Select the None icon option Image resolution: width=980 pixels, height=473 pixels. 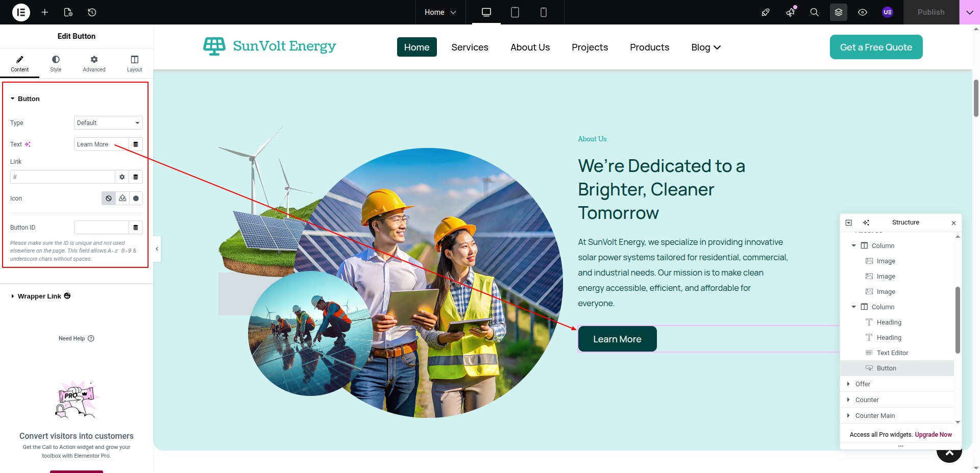(x=109, y=198)
